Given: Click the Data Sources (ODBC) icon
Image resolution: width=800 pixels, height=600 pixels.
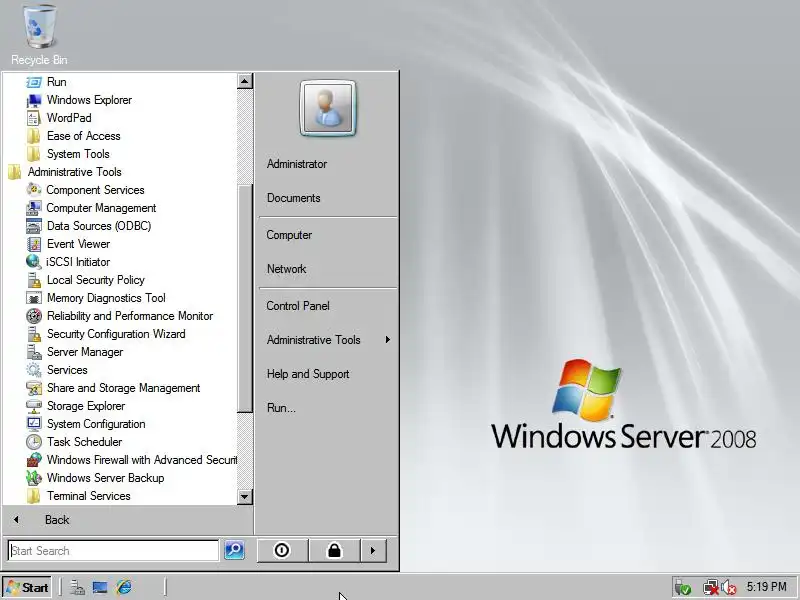Looking at the screenshot, I should click(x=34, y=226).
